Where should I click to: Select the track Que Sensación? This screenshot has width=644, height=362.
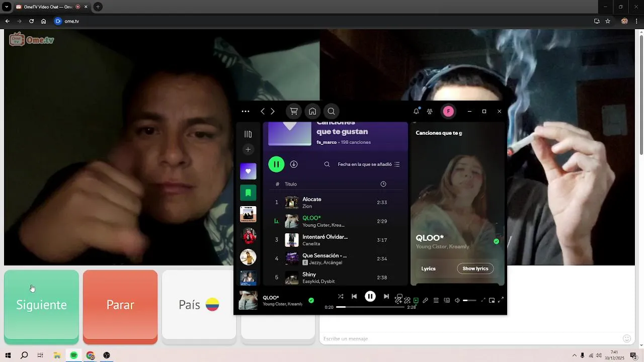[336, 259]
